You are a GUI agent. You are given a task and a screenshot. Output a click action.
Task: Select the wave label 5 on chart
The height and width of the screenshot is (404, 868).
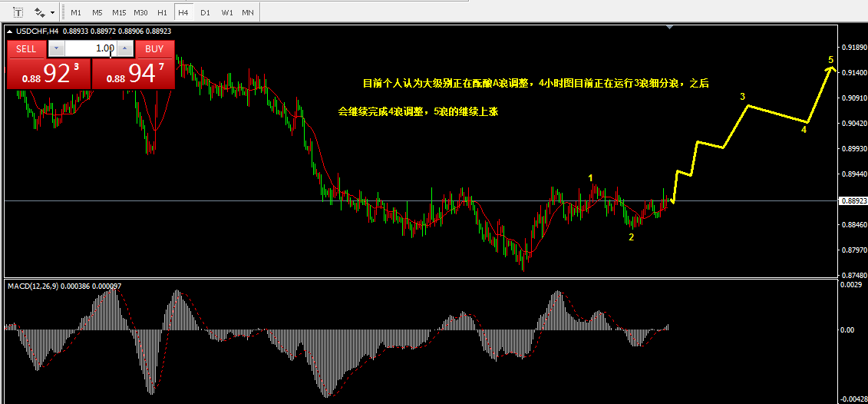(x=830, y=59)
